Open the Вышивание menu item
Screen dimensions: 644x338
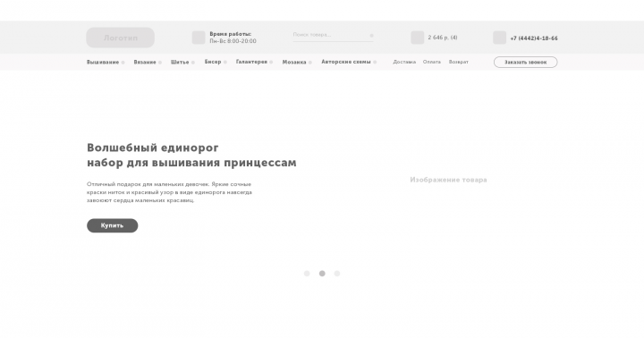[x=103, y=63]
